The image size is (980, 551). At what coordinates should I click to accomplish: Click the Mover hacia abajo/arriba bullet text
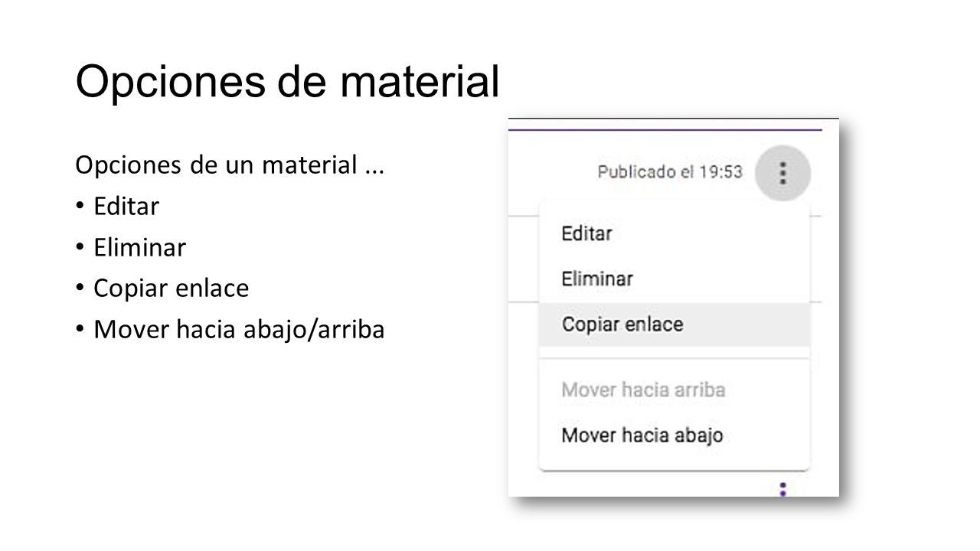click(x=239, y=330)
